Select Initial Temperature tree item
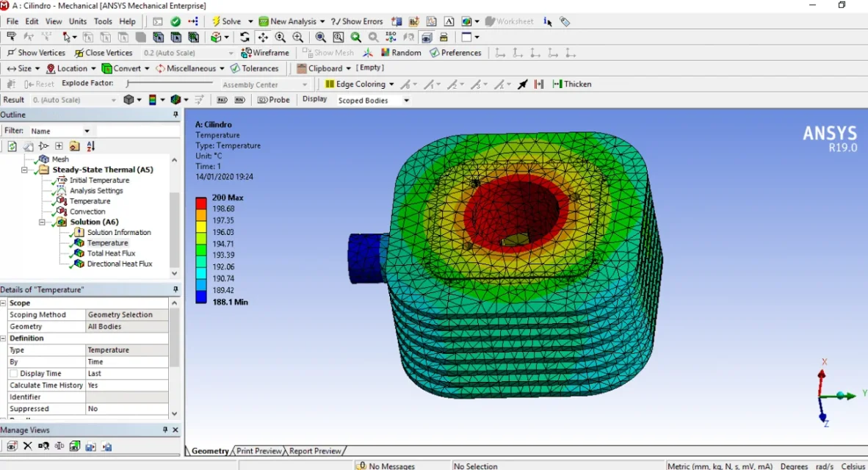The width and height of the screenshot is (868, 470). pyautogui.click(x=99, y=181)
